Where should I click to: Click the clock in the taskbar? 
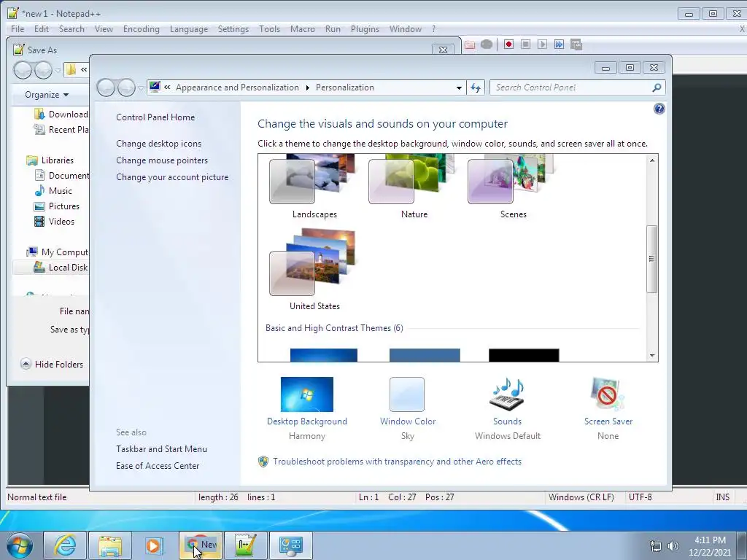709,546
